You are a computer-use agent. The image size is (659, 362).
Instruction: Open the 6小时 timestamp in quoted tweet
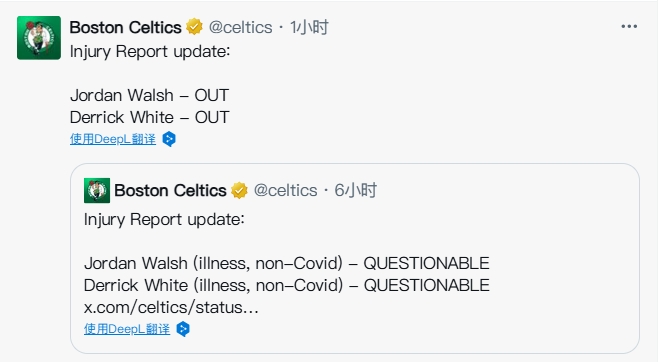[x=356, y=190]
